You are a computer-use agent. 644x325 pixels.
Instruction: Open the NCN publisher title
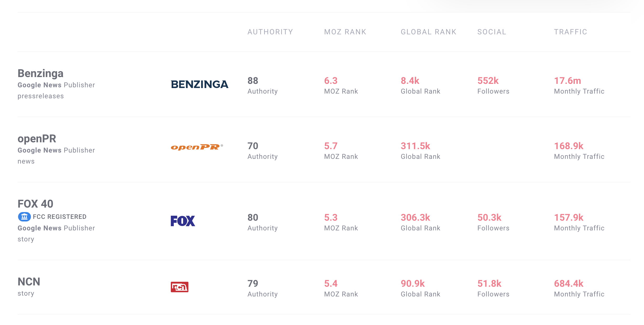[x=29, y=282]
